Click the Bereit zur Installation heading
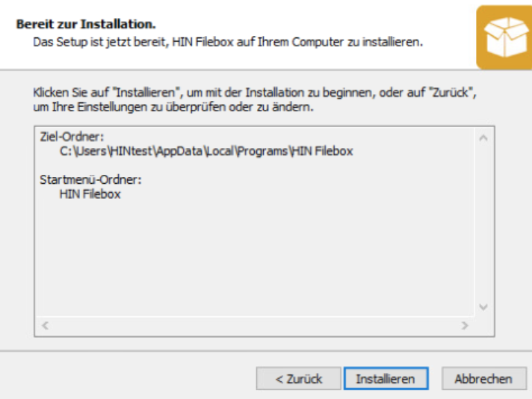Image resolution: width=532 pixels, height=399 pixels. pos(86,24)
